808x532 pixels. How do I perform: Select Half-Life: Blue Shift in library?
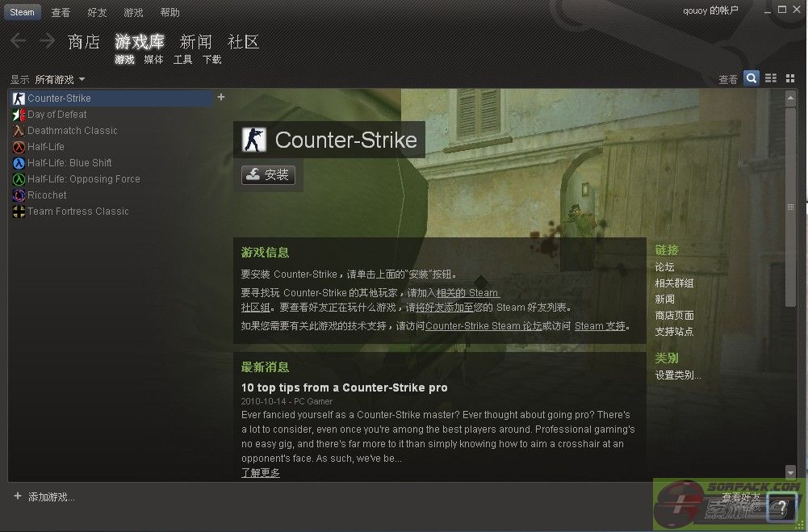point(69,163)
